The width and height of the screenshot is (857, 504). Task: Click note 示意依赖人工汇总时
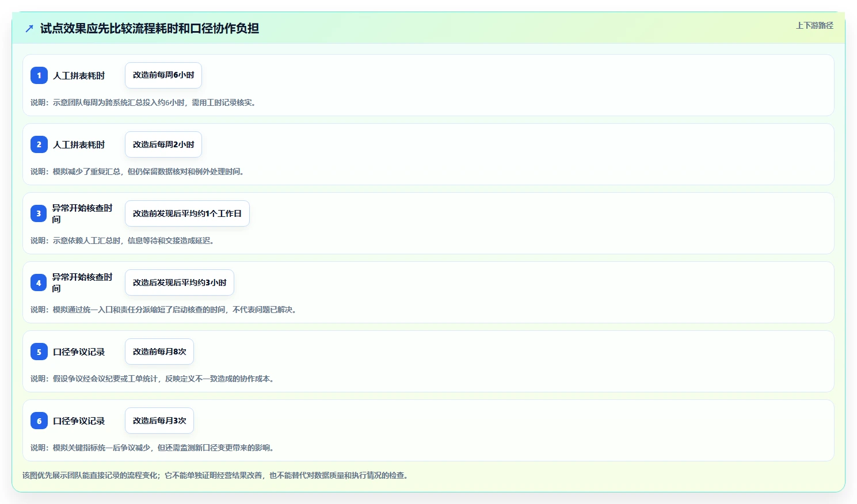(x=123, y=240)
